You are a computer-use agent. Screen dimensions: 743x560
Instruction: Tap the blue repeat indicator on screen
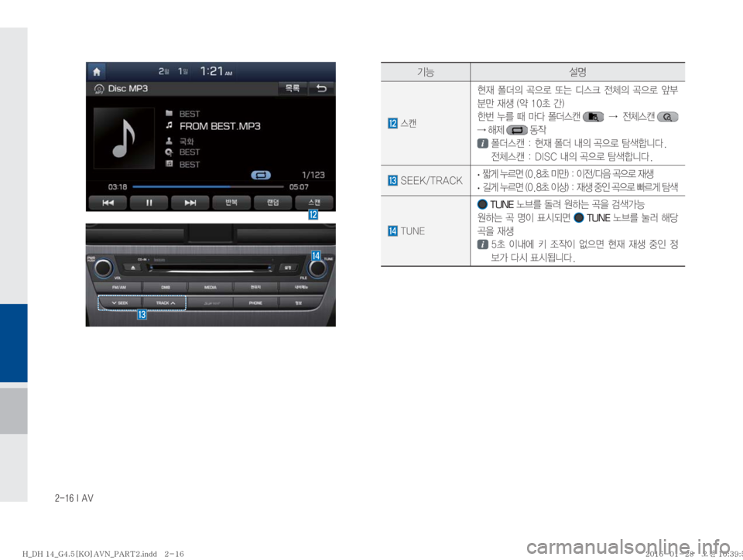coord(261,175)
